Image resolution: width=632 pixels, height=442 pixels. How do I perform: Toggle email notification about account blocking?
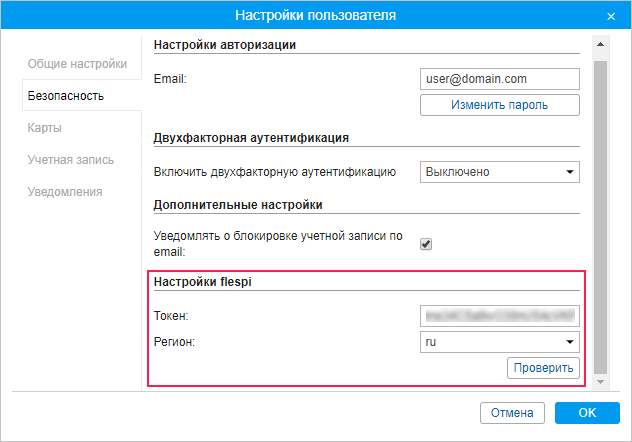pos(426,243)
